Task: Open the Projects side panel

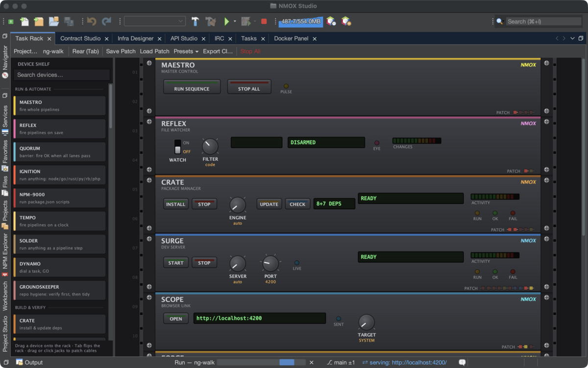Action: click(x=5, y=215)
